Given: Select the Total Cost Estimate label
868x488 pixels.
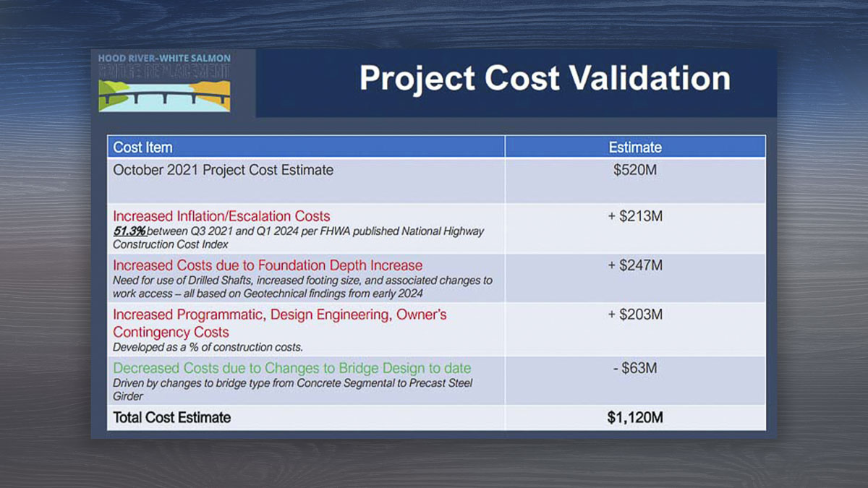Looking at the screenshot, I should tap(172, 417).
